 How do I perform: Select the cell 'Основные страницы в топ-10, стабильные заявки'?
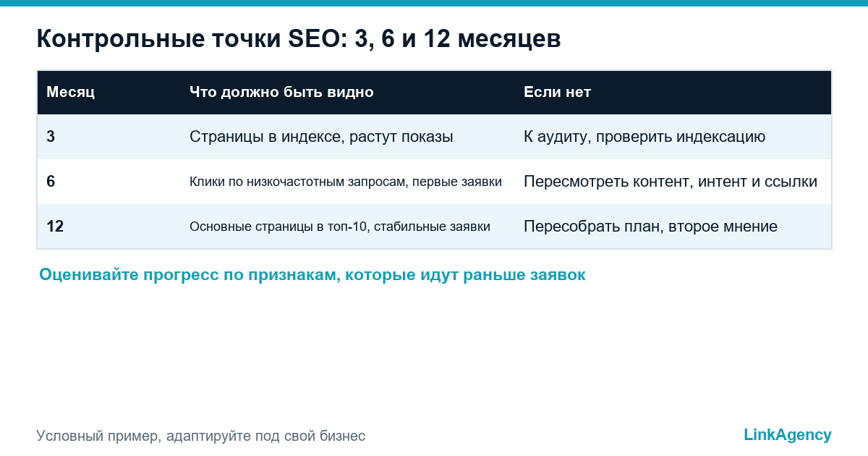coord(340,227)
